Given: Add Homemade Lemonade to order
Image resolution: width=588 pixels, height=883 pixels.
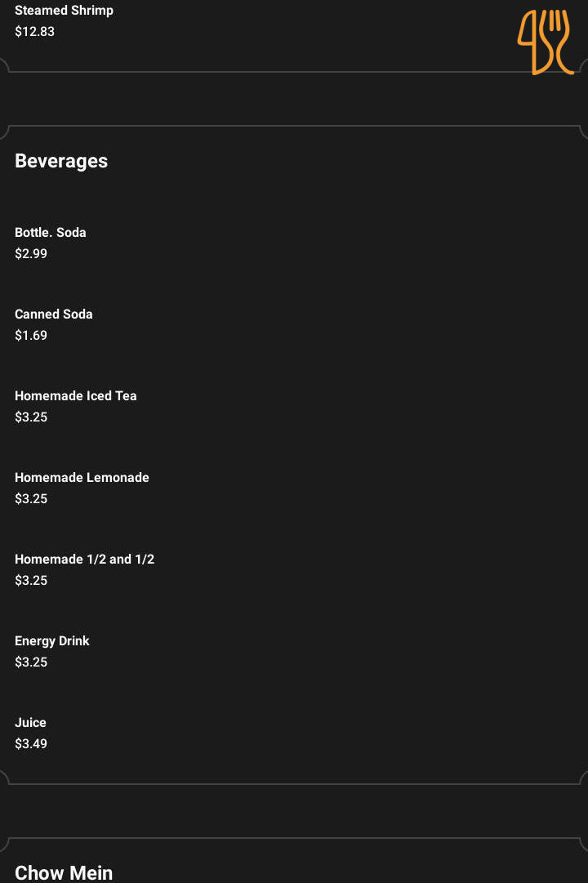Looking at the screenshot, I should 82,478.
